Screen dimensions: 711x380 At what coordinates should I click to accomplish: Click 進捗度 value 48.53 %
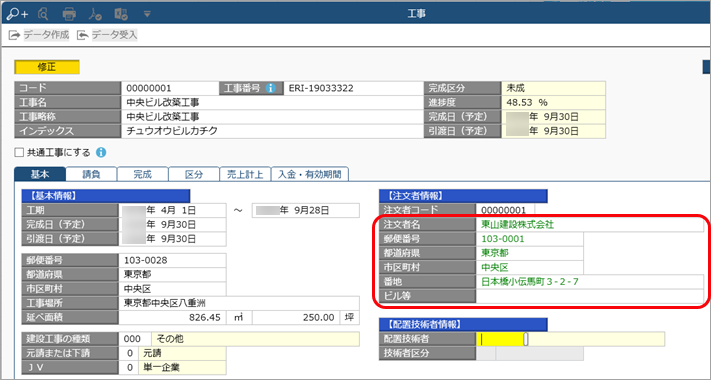(x=553, y=102)
